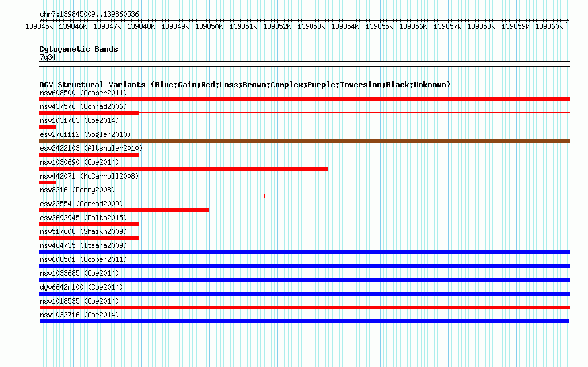Image resolution: width=588 pixels, height=367 pixels.
Task: Click the 139849k ruler label
Action: tap(175, 26)
